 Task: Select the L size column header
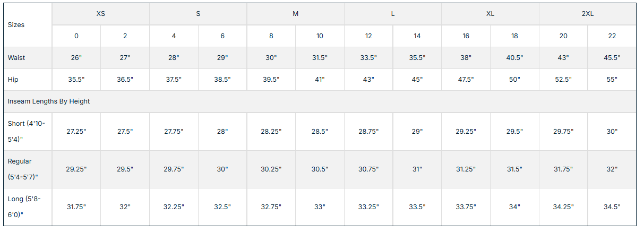tap(393, 14)
